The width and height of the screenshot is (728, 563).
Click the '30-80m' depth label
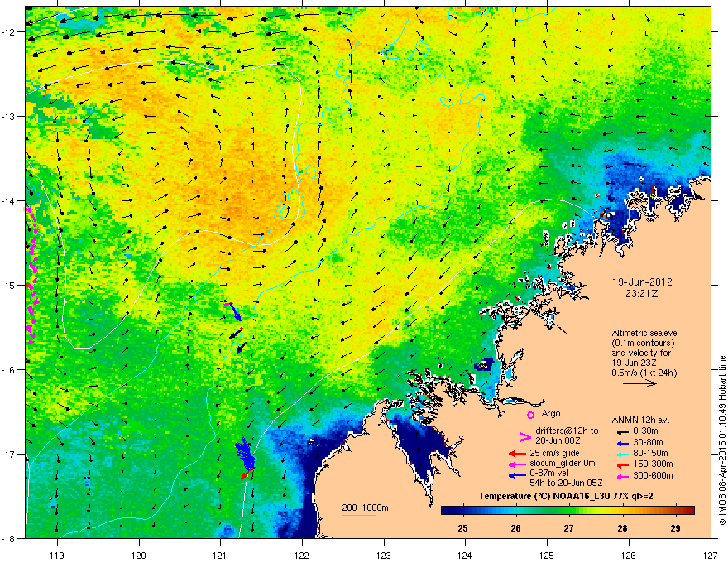click(648, 442)
